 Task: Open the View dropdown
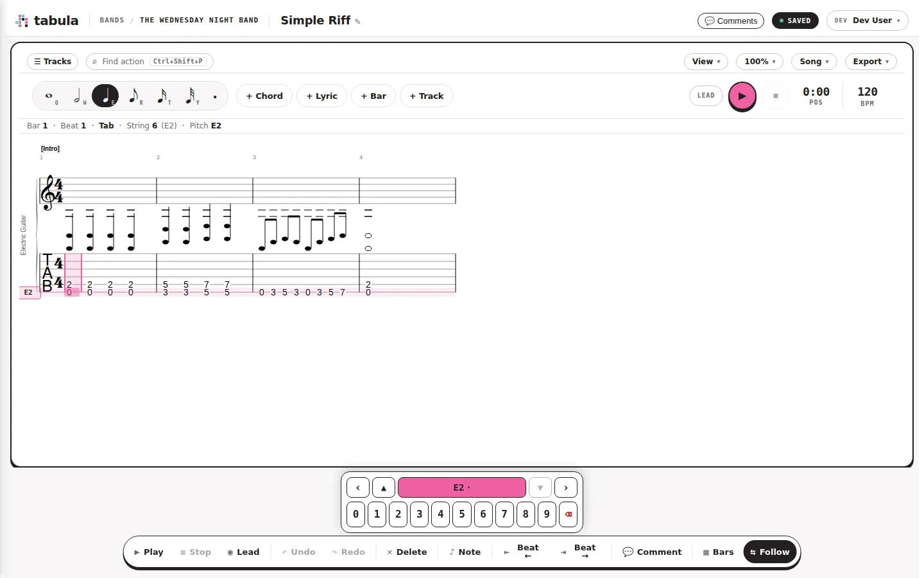pyautogui.click(x=706, y=62)
